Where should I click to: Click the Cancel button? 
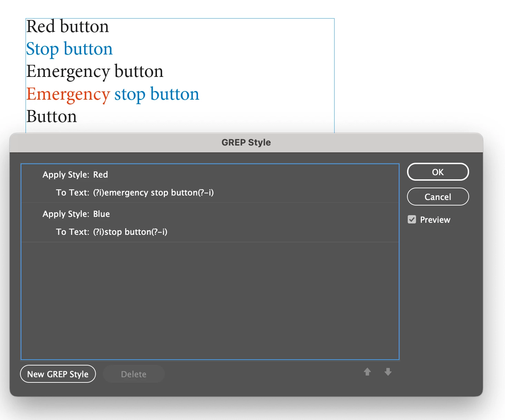[438, 197]
